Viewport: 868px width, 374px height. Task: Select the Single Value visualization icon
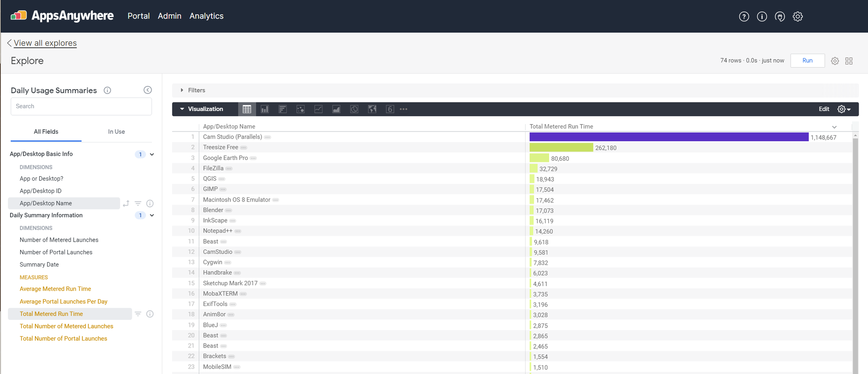pos(390,109)
